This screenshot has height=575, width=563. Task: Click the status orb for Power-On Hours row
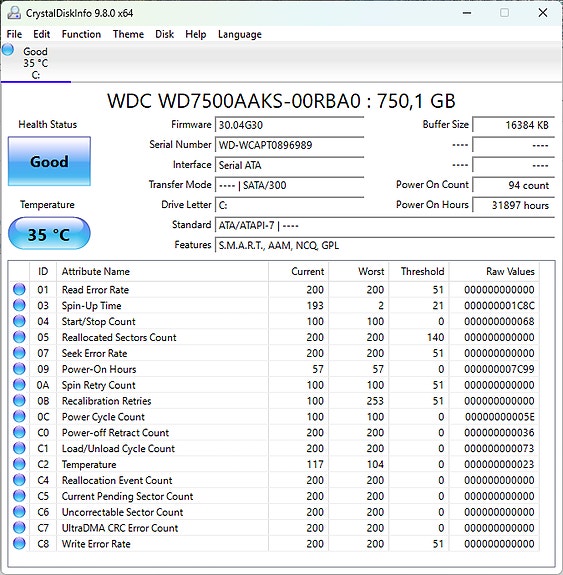point(19,369)
